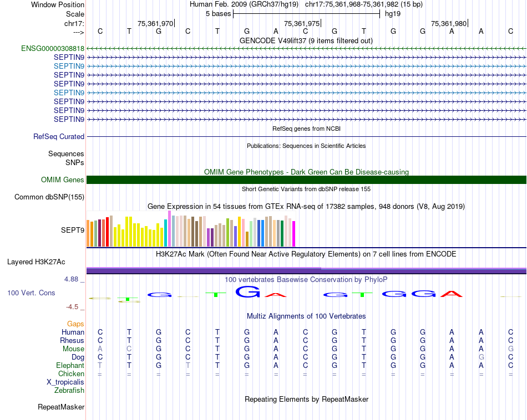Select the Dog species row label
Screen dimensions: 527x420
pos(78,357)
